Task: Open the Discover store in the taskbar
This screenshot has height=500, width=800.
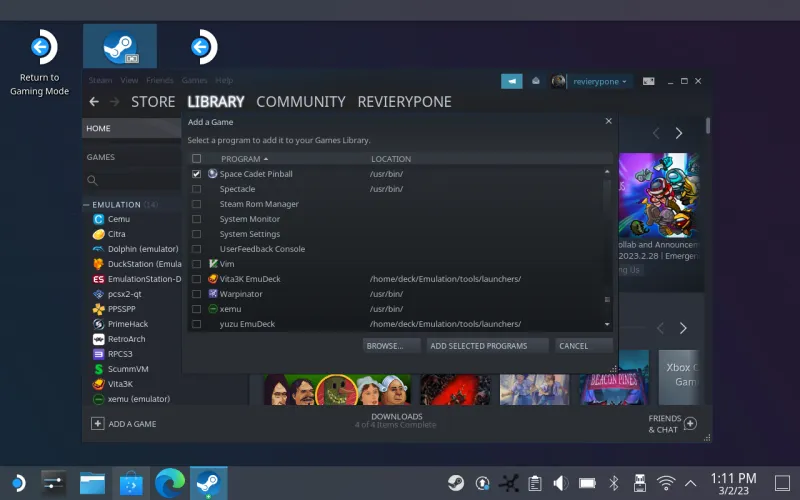Action: tap(131, 483)
